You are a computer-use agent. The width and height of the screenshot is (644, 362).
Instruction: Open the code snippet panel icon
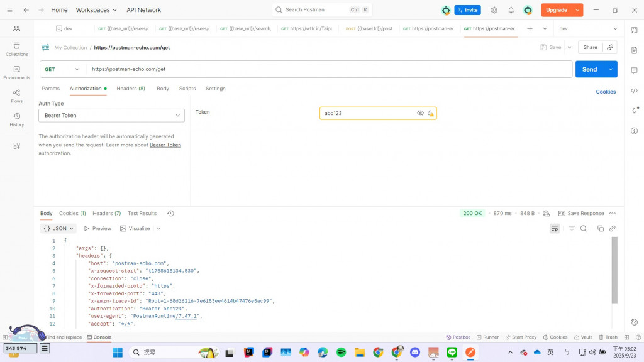pyautogui.click(x=634, y=90)
